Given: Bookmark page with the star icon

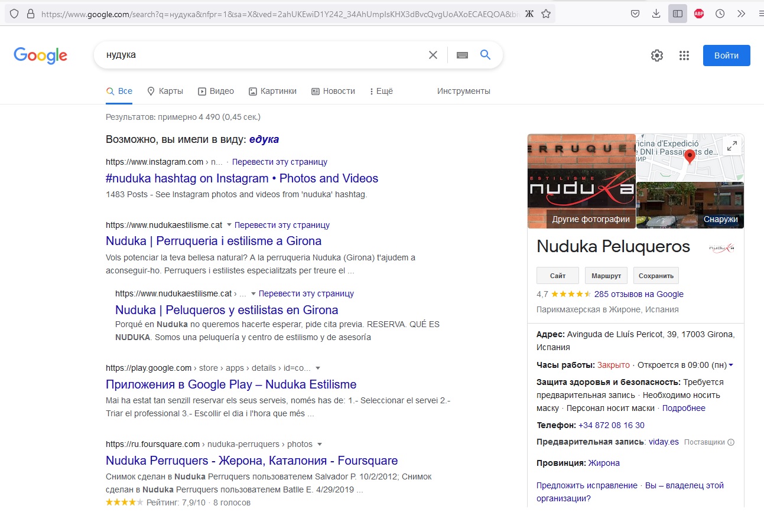Looking at the screenshot, I should pyautogui.click(x=546, y=14).
